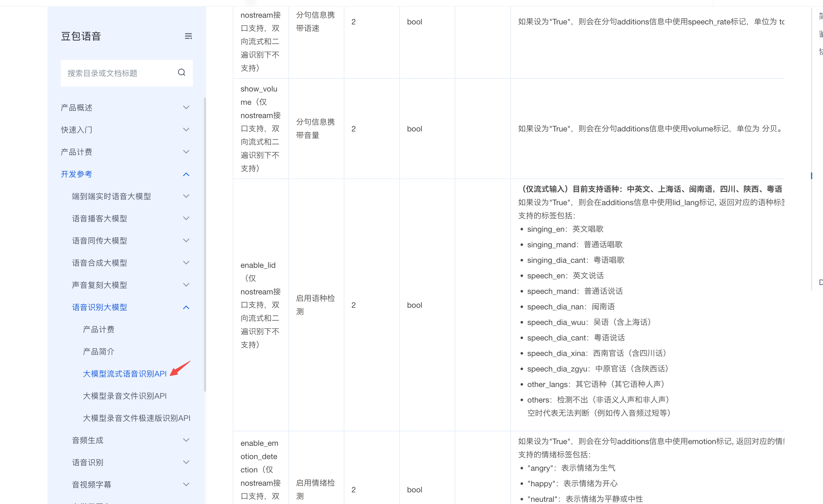Open 产品计费 under 语音识别大模型
The width and height of the screenshot is (823, 504).
pos(99,329)
